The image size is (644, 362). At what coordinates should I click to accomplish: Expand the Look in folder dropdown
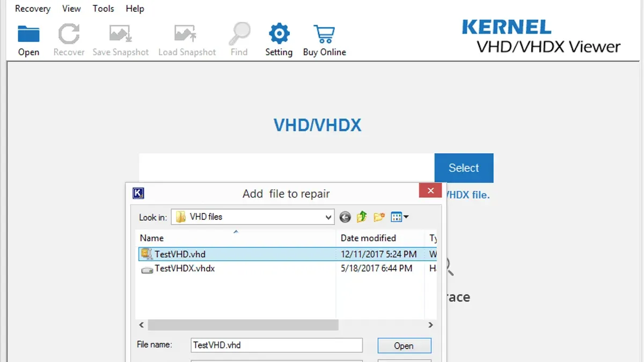point(328,217)
